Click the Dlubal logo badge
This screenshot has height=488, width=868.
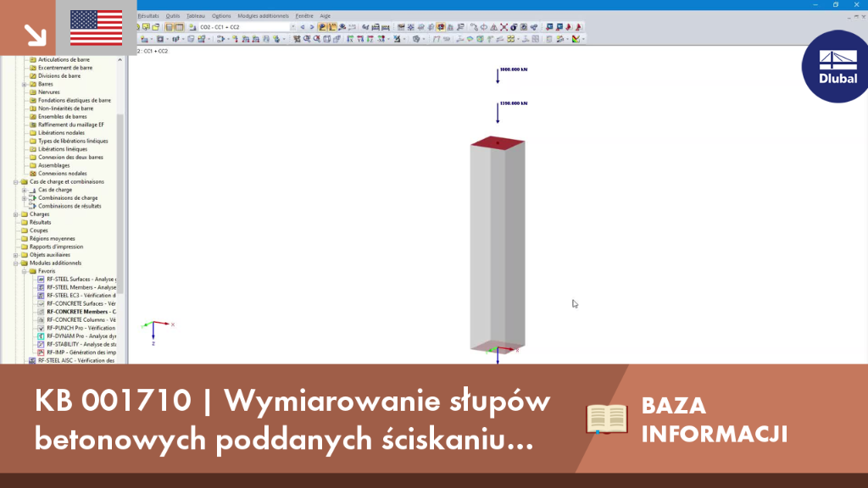tap(837, 66)
